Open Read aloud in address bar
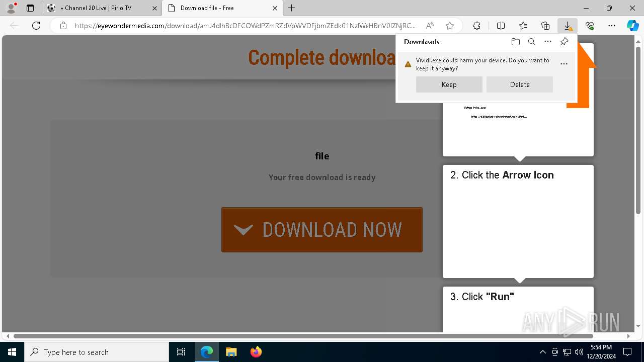The width and height of the screenshot is (644, 362). 430,26
